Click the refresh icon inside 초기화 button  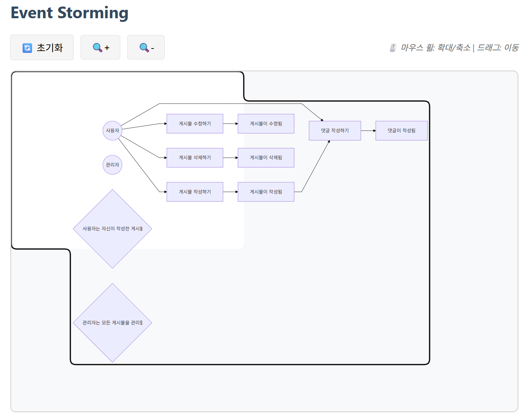(x=27, y=48)
